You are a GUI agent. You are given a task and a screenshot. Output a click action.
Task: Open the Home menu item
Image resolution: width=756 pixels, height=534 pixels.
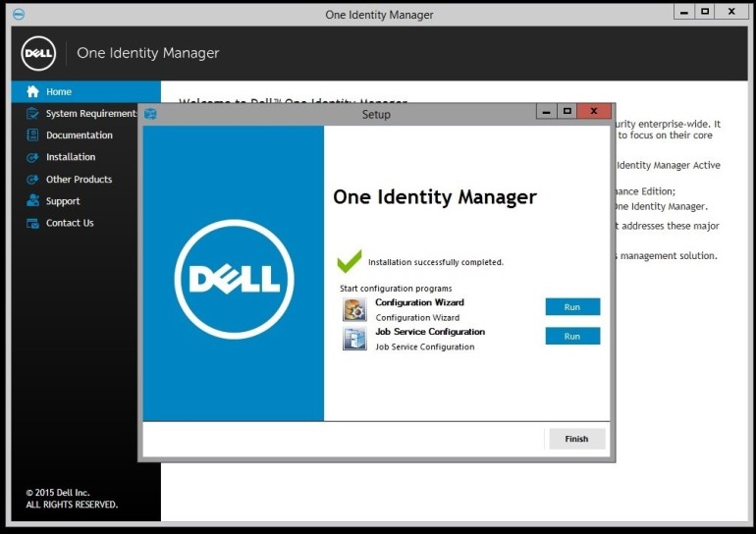(85, 91)
